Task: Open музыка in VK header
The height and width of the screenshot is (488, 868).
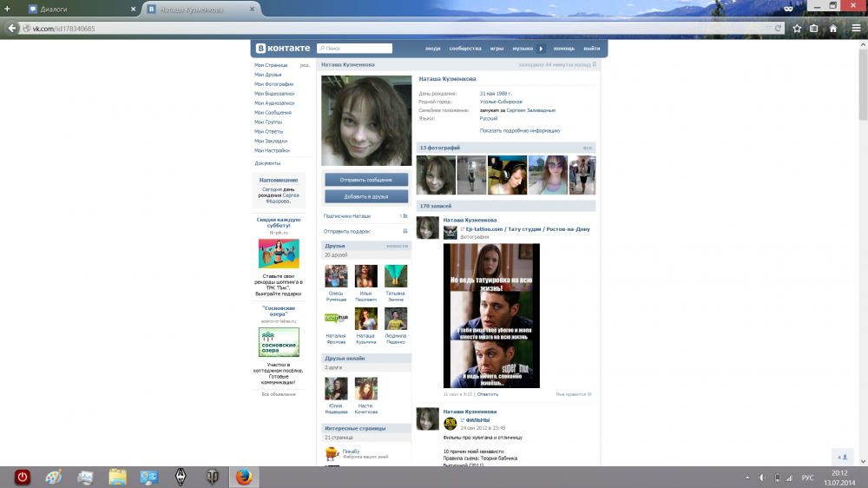Action: point(522,48)
